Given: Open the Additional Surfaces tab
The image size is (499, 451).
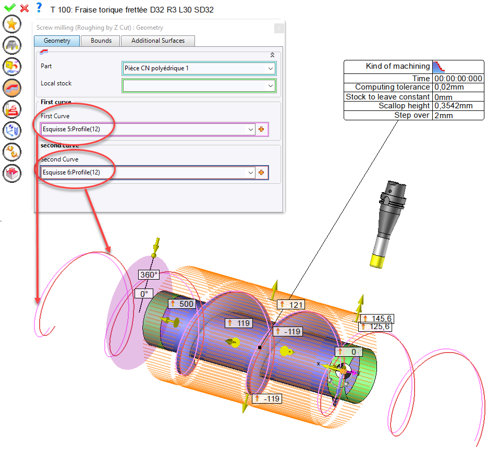Looking at the screenshot, I should 158,41.
